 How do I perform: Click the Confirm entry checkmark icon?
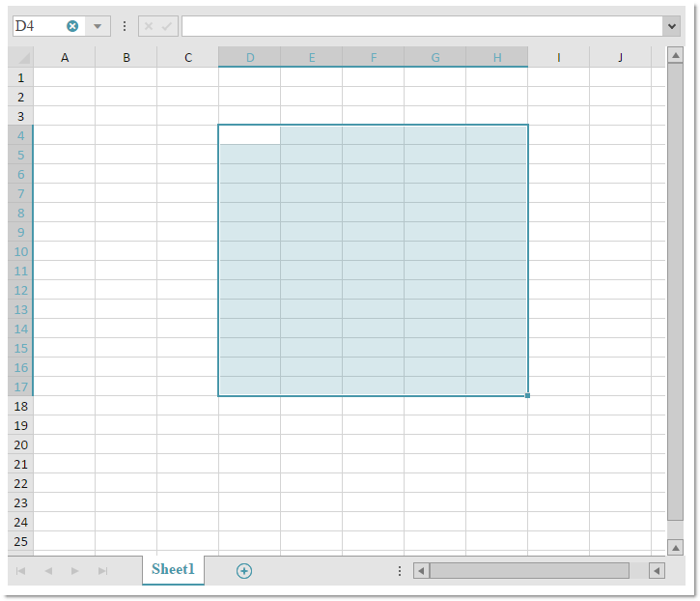coord(167,26)
